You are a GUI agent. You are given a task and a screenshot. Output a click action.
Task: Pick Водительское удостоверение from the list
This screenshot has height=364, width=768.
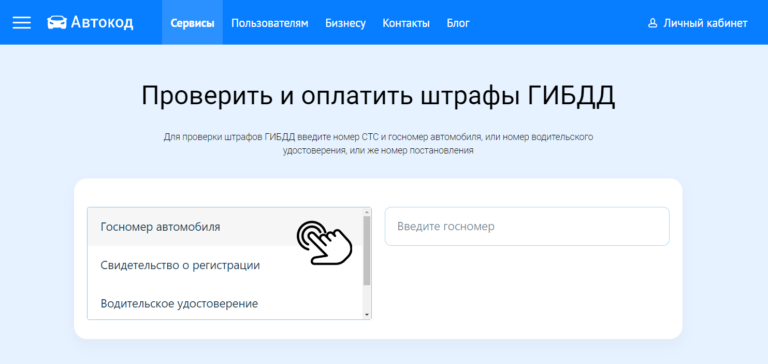tap(225, 304)
